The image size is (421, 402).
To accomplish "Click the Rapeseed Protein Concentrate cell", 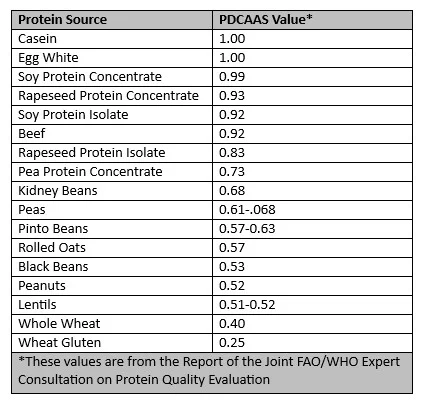I will pos(112,96).
